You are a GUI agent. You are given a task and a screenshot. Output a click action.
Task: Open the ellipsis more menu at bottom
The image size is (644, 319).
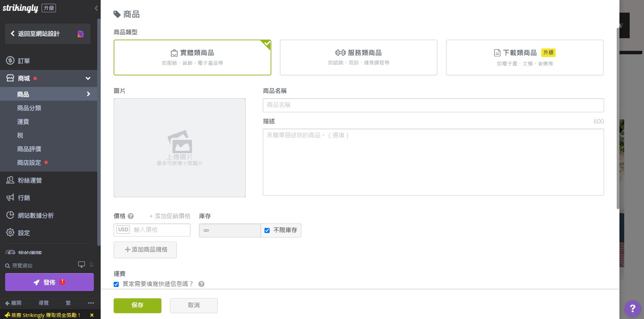(91, 303)
